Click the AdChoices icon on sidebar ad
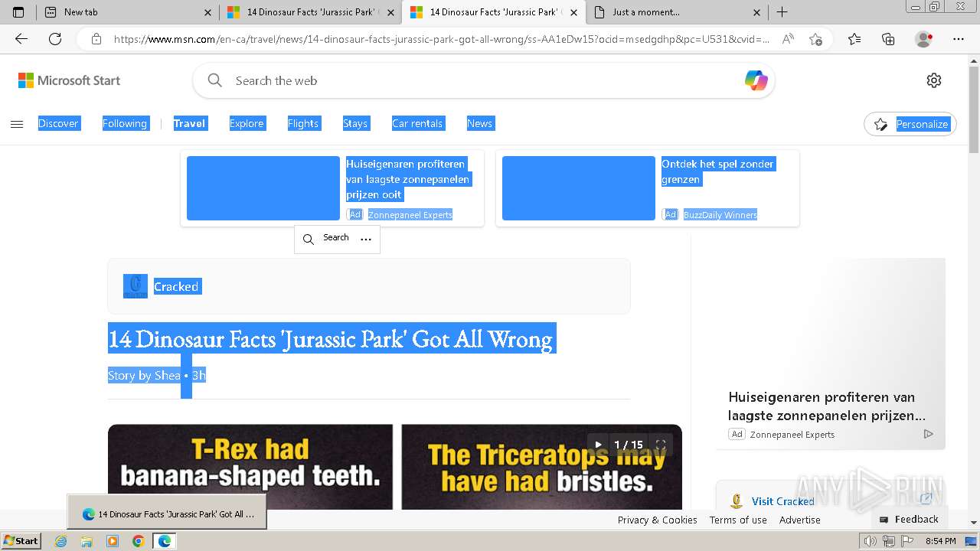 (929, 434)
